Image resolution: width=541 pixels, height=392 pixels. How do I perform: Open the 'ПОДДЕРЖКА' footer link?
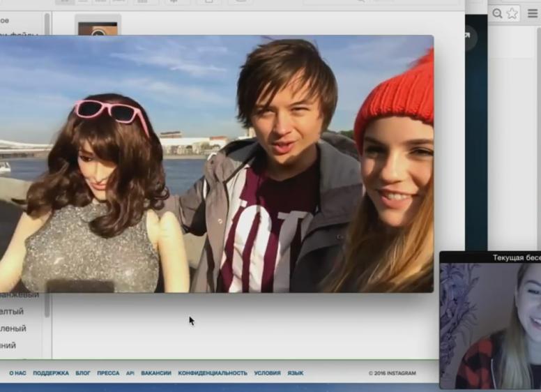pos(51,373)
